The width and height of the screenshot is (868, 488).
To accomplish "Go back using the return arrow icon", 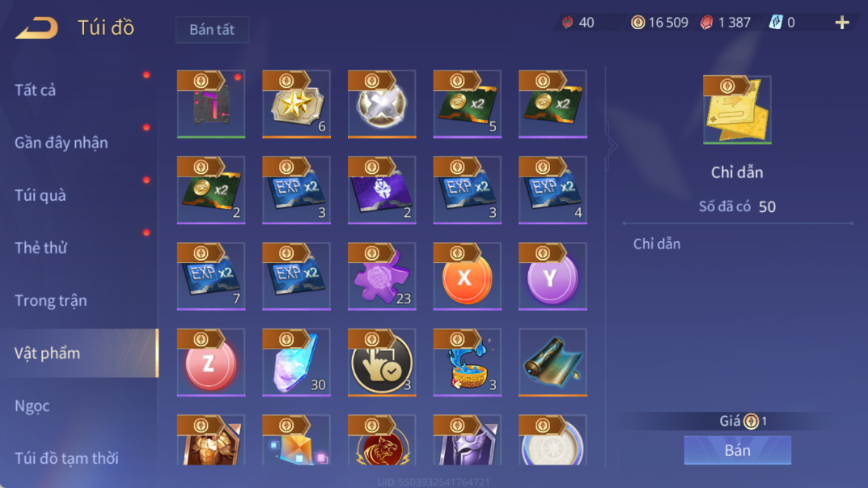I will tap(36, 28).
